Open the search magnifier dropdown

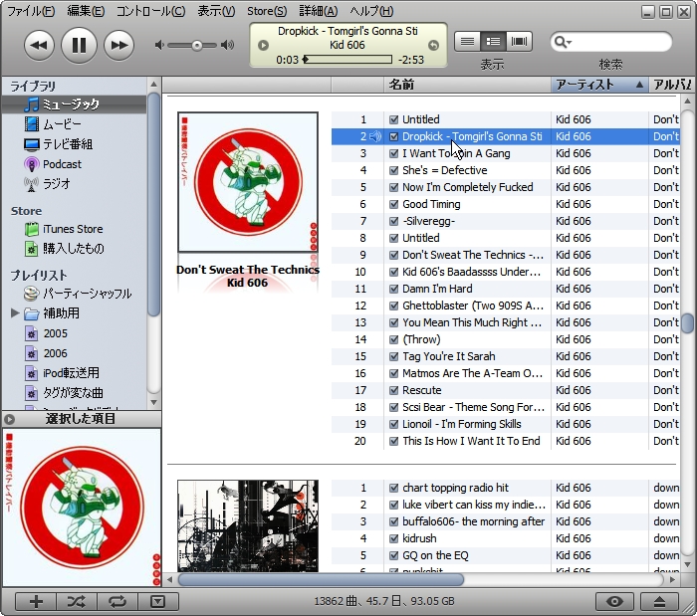(x=563, y=42)
